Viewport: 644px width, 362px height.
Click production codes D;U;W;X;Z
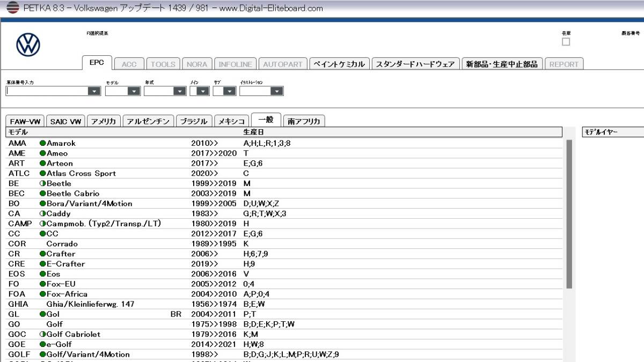coord(261,204)
